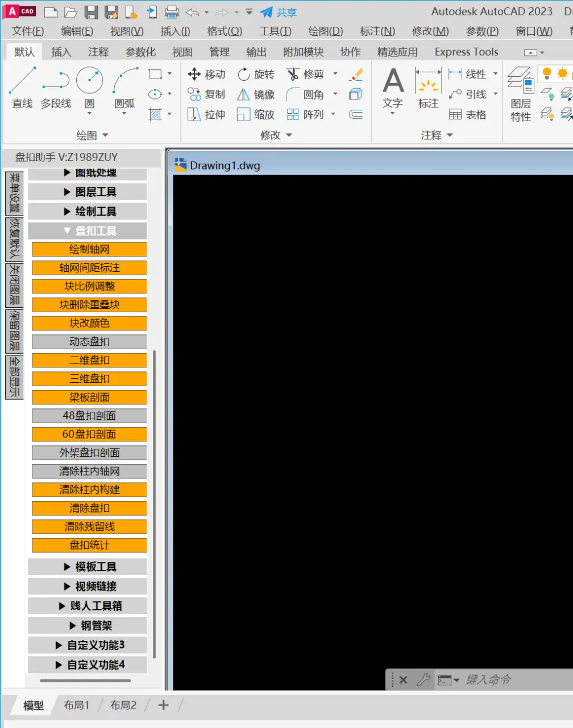The image size is (573, 728).
Task: Click the Erase icon in Modify panel
Action: 356,74
